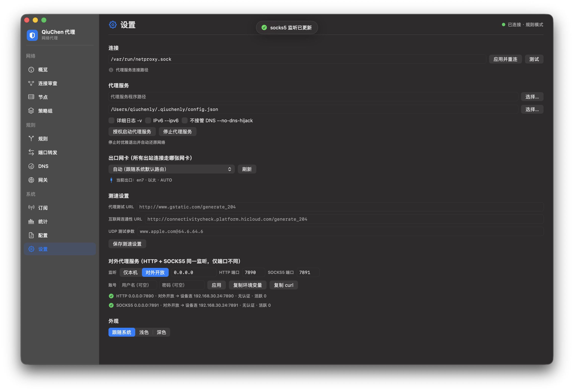Click the 代理服务程序路径 input field
Screen dimensions: 574x392
tap(313, 97)
